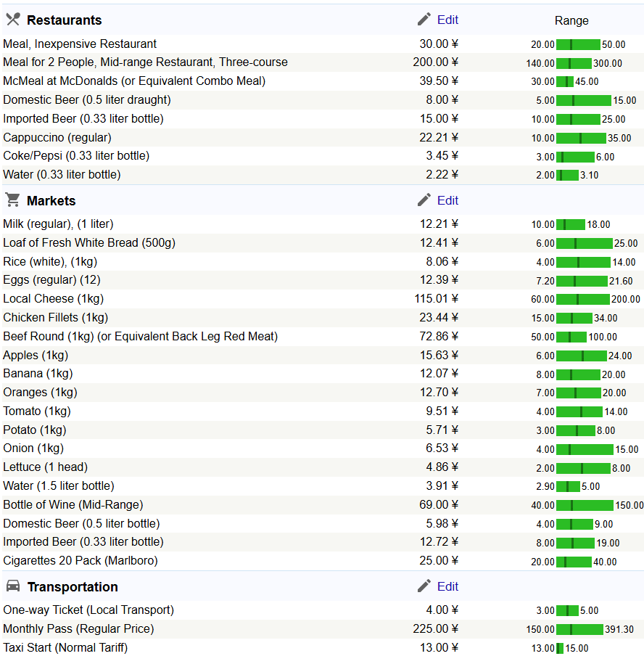Click 'Monthly Pass (Regular Price)' label
Image resolution: width=644 pixels, height=656 pixels.
click(x=78, y=629)
